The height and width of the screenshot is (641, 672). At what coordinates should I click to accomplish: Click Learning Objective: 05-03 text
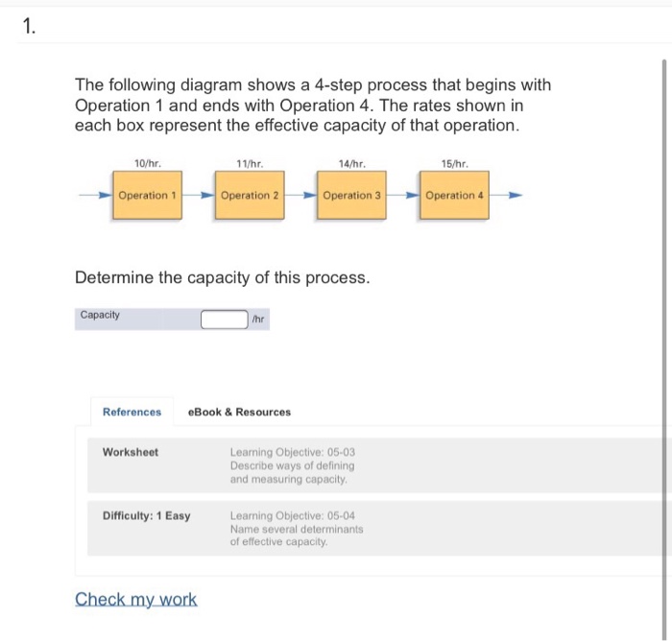(292, 452)
